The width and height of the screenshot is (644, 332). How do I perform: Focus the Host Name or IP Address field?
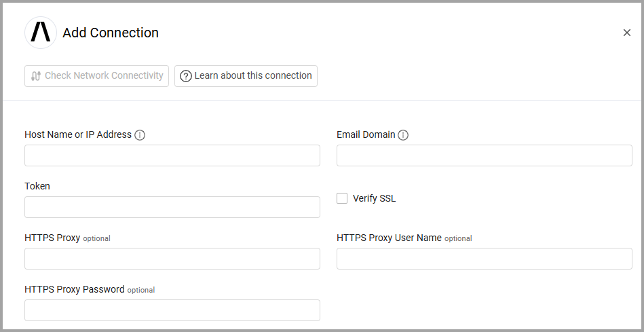point(172,155)
